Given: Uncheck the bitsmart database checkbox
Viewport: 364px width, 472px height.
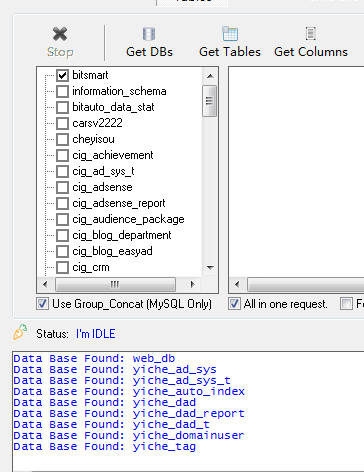Looking at the screenshot, I should pos(62,75).
